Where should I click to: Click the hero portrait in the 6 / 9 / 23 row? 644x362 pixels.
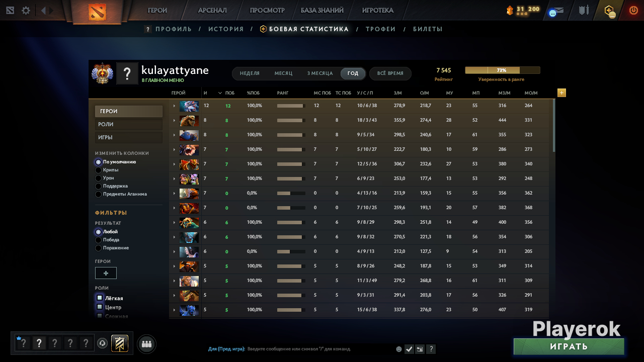(x=189, y=179)
